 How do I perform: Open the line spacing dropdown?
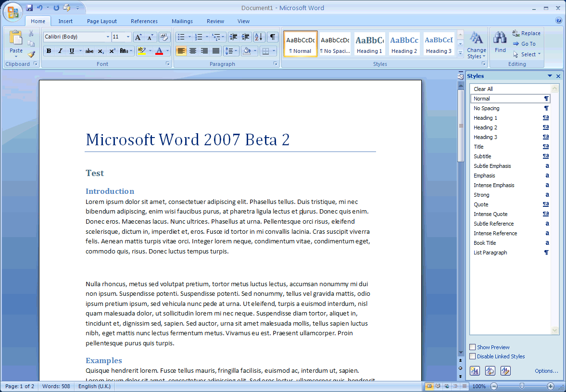coord(231,51)
